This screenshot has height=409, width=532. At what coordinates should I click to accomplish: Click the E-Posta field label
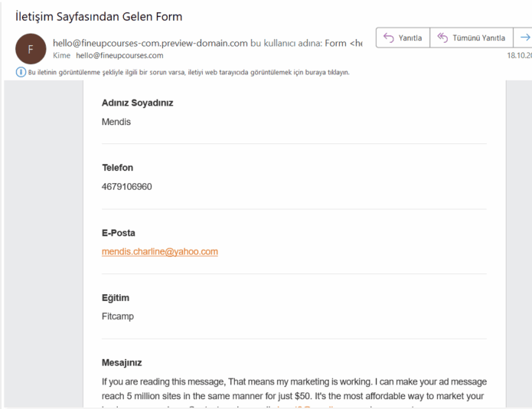[x=119, y=233]
